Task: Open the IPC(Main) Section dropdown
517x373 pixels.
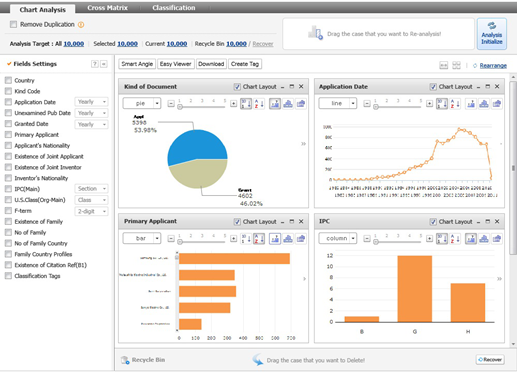Action: coord(91,189)
